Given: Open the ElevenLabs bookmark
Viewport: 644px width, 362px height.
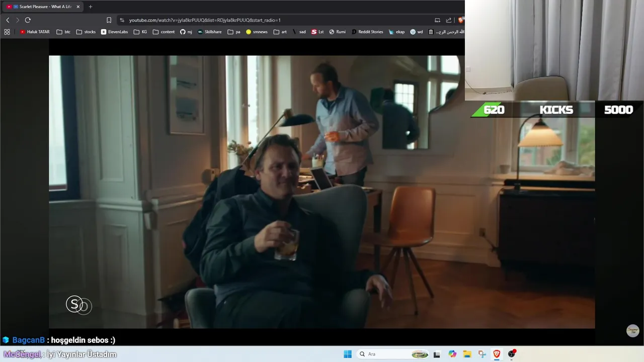Looking at the screenshot, I should coord(114,32).
